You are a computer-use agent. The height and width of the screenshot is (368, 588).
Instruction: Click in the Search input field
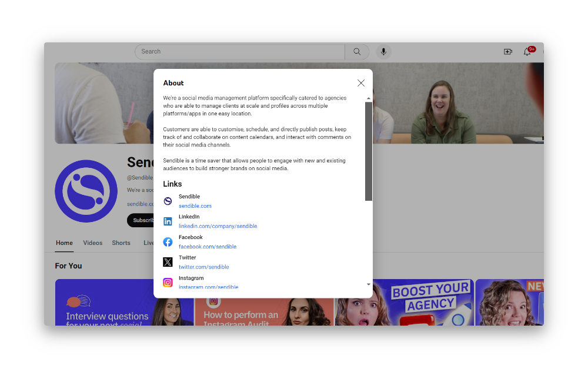pos(240,52)
